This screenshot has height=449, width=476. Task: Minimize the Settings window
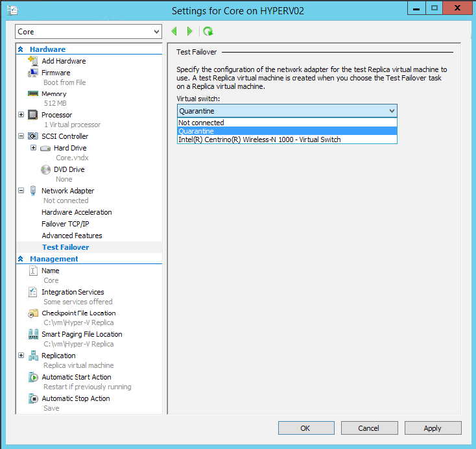click(416, 8)
